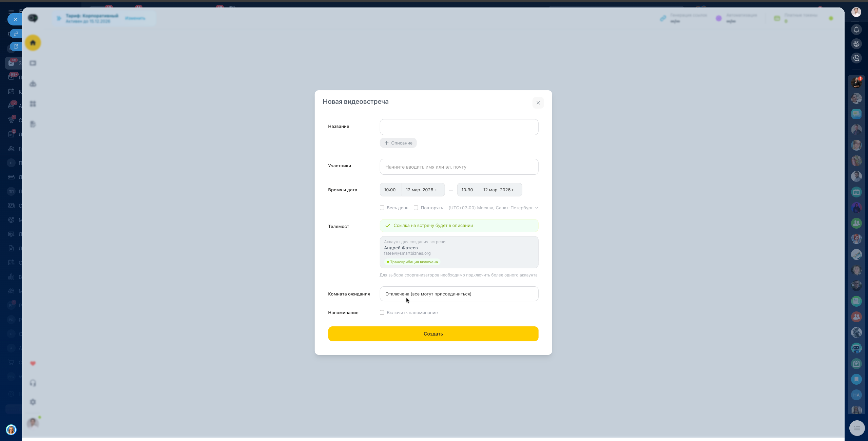
Task: Expand the Moscow timezone dropdown
Action: pyautogui.click(x=493, y=208)
